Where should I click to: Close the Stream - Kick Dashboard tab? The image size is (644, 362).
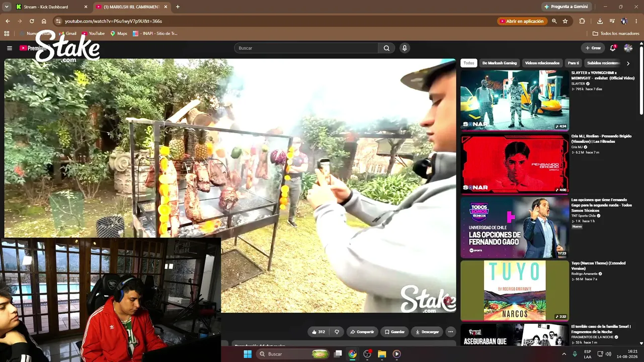tap(86, 7)
